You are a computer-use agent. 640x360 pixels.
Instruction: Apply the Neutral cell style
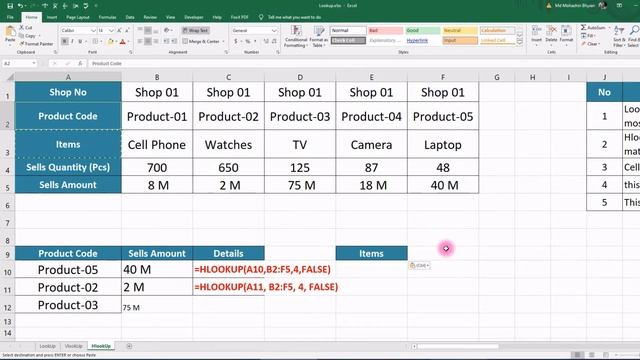coord(460,31)
